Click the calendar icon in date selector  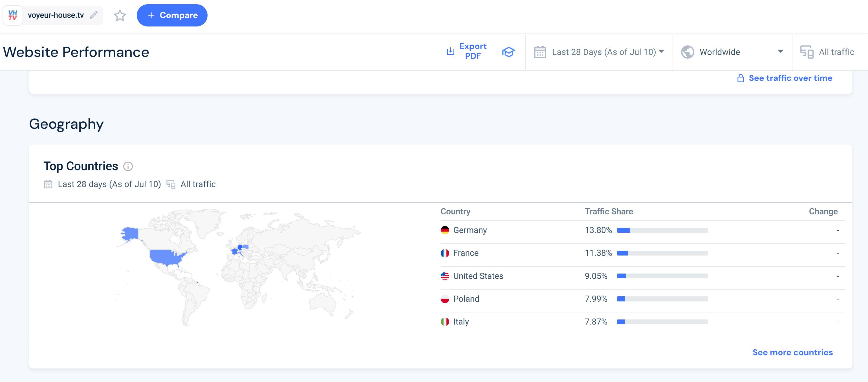click(x=540, y=52)
